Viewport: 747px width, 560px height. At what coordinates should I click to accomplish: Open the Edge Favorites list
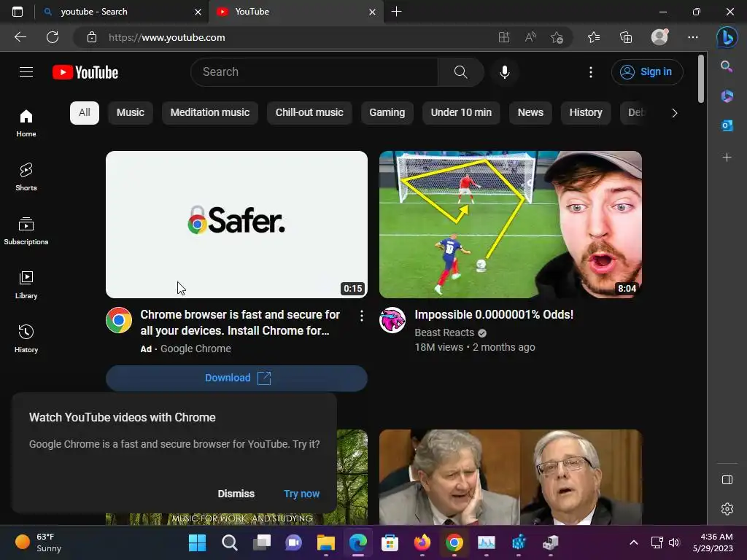(x=594, y=37)
